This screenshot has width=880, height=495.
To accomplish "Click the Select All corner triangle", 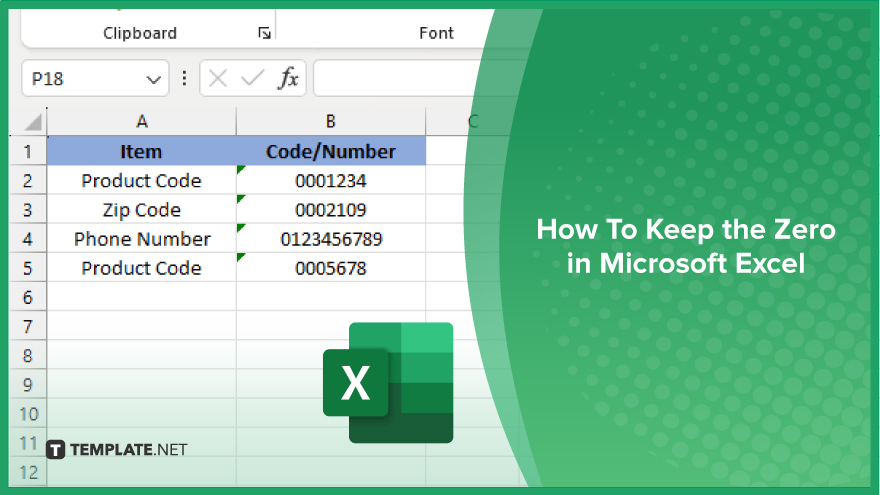I will coord(33,122).
